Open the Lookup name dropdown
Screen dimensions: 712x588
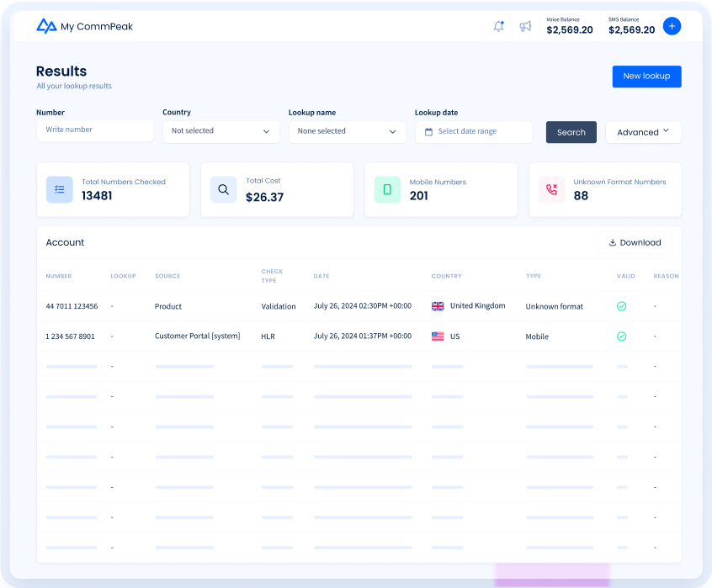click(347, 131)
